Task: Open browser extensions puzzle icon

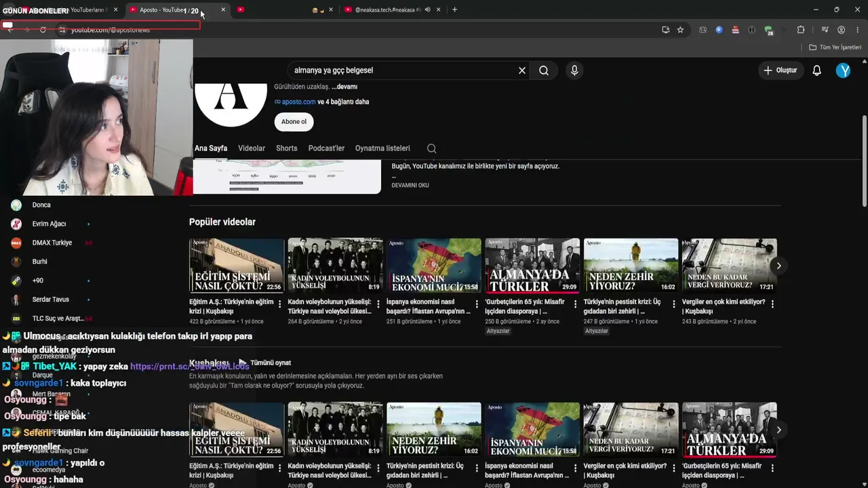Action: tap(801, 30)
